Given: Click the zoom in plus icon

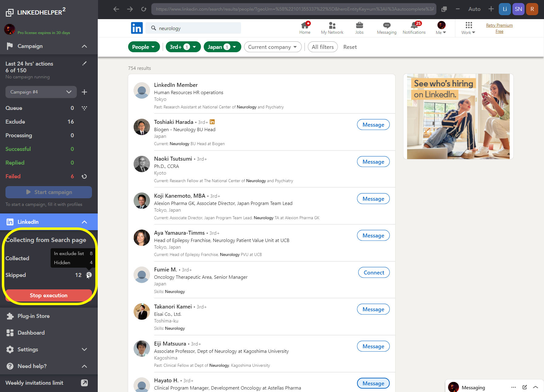Looking at the screenshot, I should pyautogui.click(x=491, y=9).
